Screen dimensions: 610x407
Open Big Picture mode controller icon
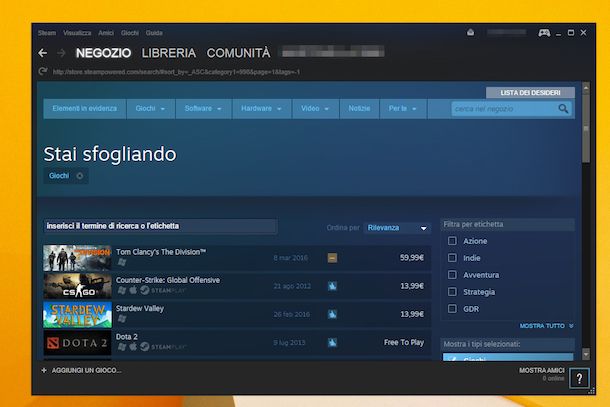544,33
